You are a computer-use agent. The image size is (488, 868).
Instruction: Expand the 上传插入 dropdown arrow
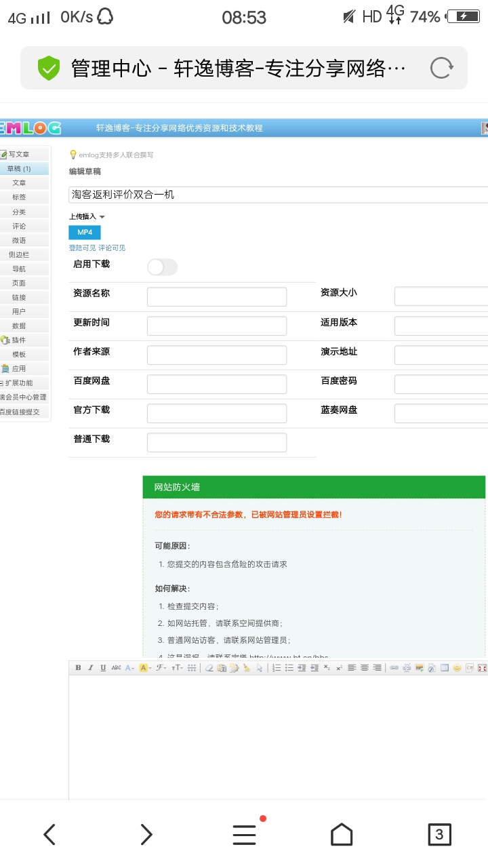tap(102, 217)
